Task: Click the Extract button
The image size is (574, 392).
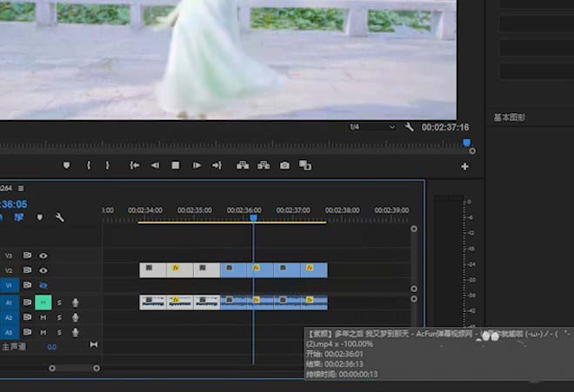Action: [x=264, y=166]
